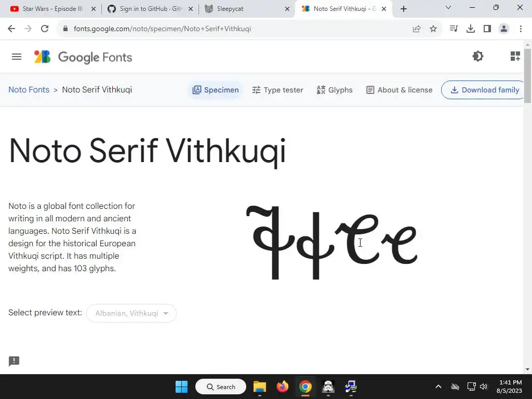Click the Chrome taskbar icon

pos(305,387)
